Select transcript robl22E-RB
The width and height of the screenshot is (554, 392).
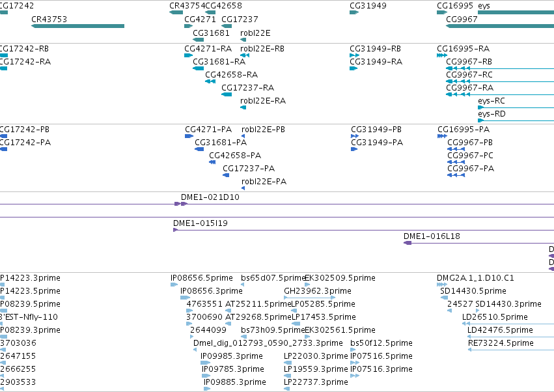262,49
